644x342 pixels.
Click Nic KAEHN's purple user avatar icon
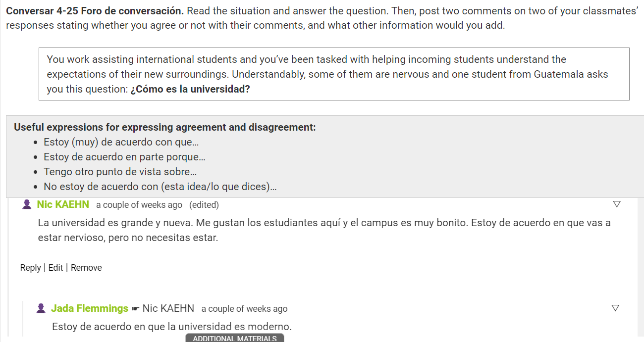(x=27, y=204)
